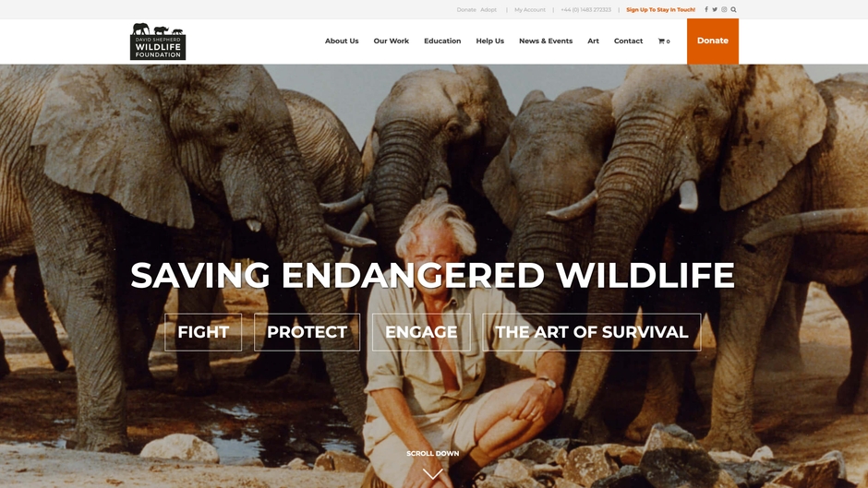Click Sign Up To Stay In Touch link
Screen dimensions: 868x488
pyautogui.click(x=660, y=9)
